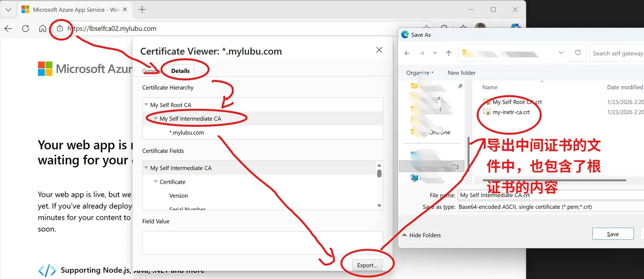Open the Save as type dropdown
This screenshot has height=279, width=644.
pos(551,207)
